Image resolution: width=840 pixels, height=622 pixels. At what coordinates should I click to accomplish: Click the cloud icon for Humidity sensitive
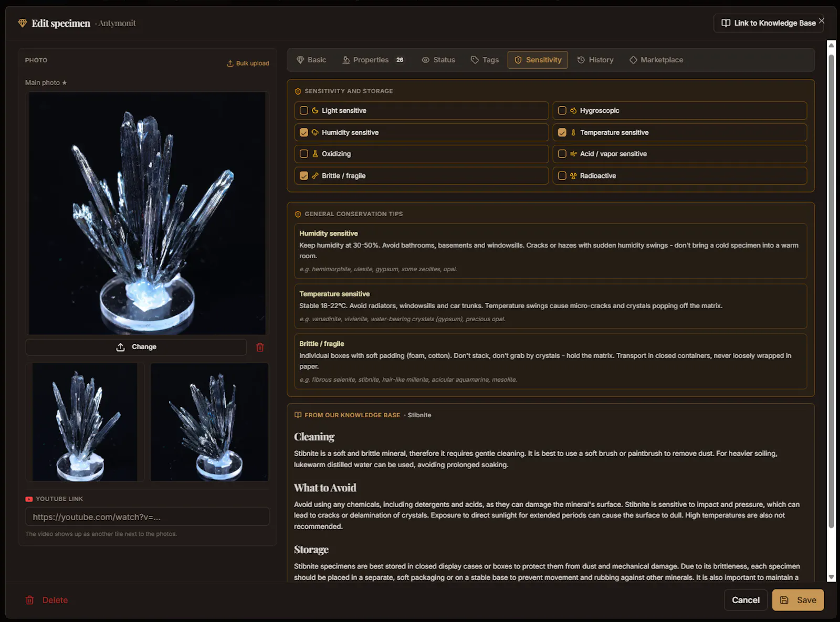(x=315, y=132)
